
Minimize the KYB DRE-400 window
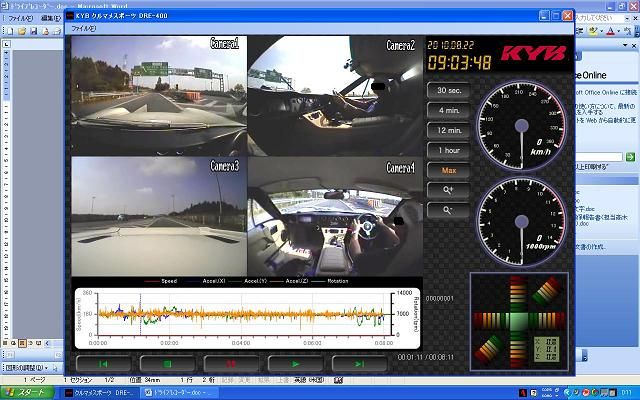pos(544,16)
